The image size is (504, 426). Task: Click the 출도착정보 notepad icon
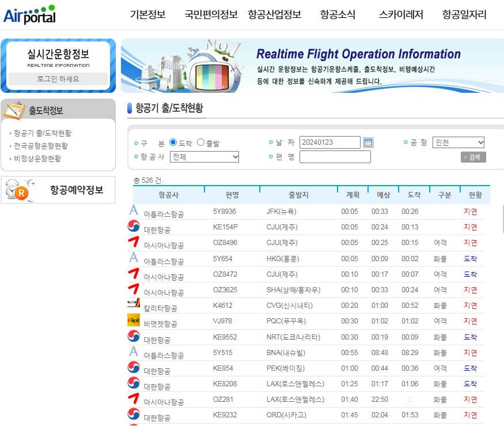(x=14, y=110)
